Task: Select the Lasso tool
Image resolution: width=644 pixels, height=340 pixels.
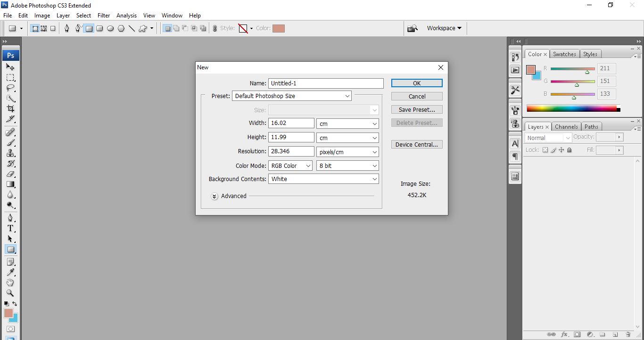Action: coord(10,88)
